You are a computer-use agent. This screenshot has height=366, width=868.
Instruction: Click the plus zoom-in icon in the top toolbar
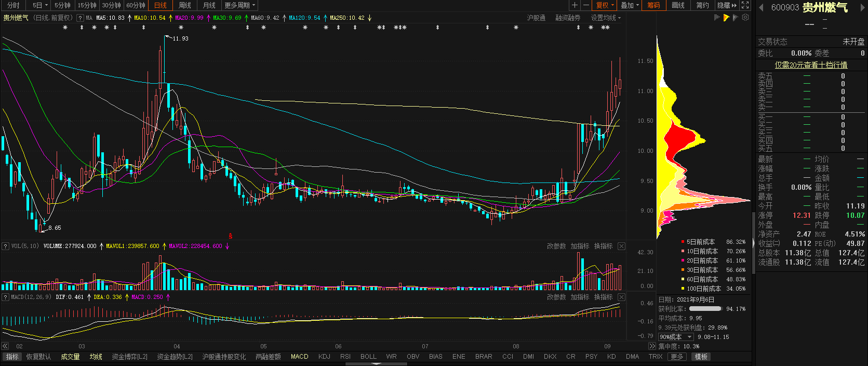coord(575,5)
